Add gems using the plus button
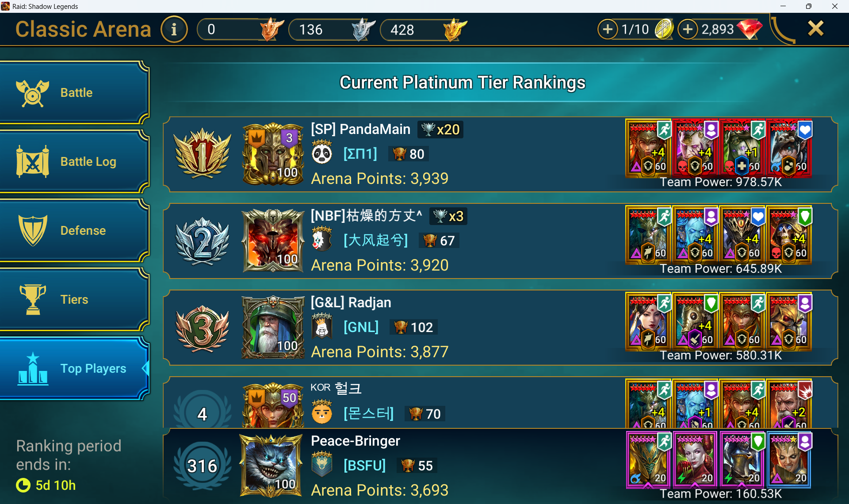Screen dimensions: 849x504 (688, 29)
